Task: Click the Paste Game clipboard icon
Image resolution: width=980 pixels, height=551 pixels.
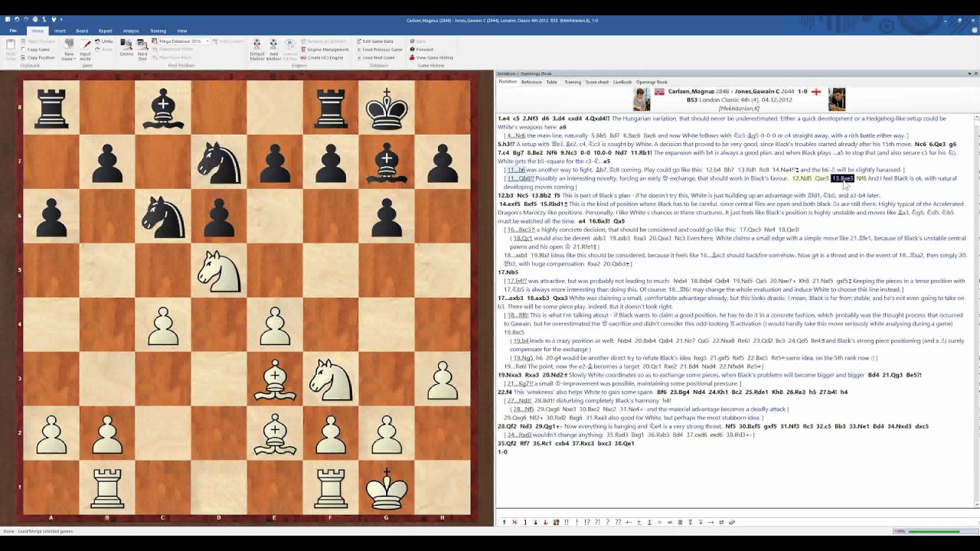Action: coord(11,50)
